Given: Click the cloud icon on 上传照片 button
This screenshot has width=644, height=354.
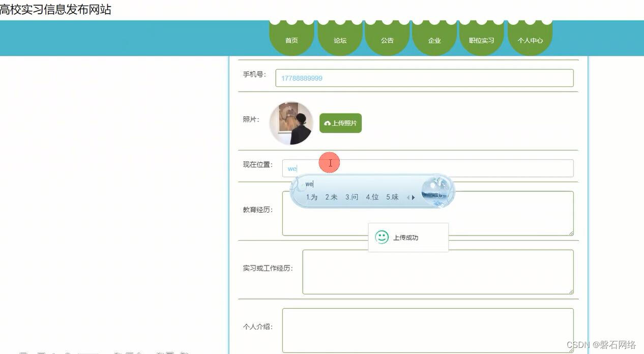Looking at the screenshot, I should tap(326, 123).
